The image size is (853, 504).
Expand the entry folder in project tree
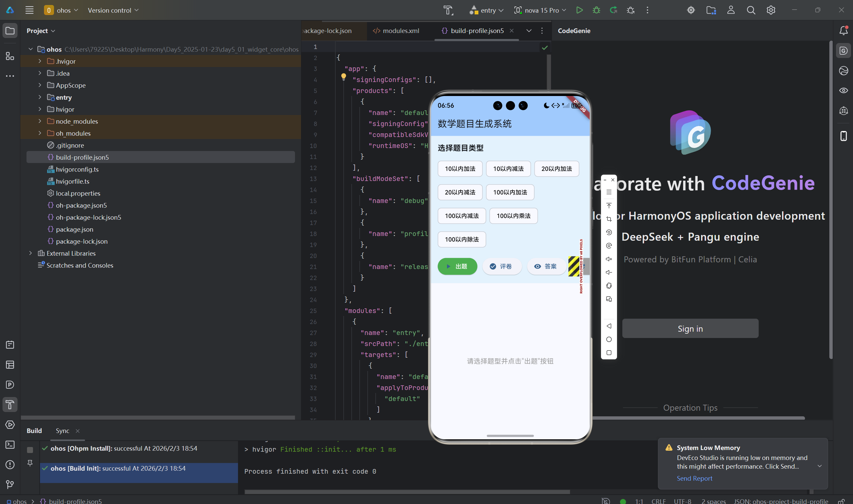pos(40,97)
